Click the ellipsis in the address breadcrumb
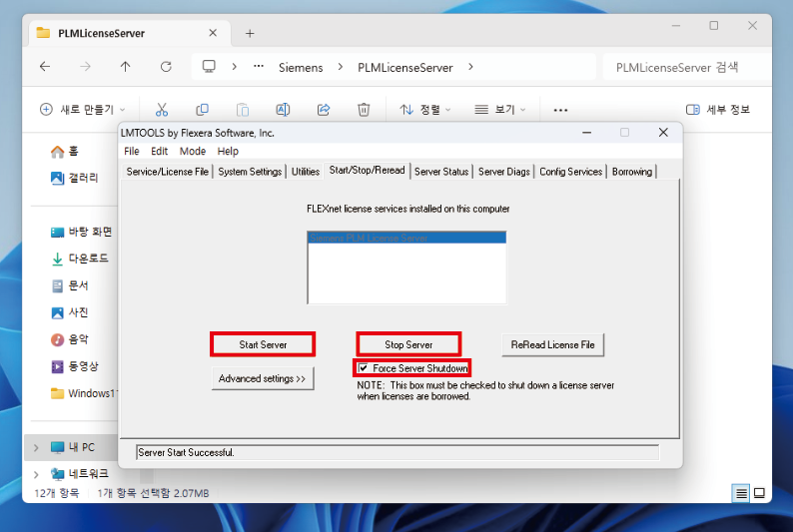793x532 pixels. (x=259, y=66)
